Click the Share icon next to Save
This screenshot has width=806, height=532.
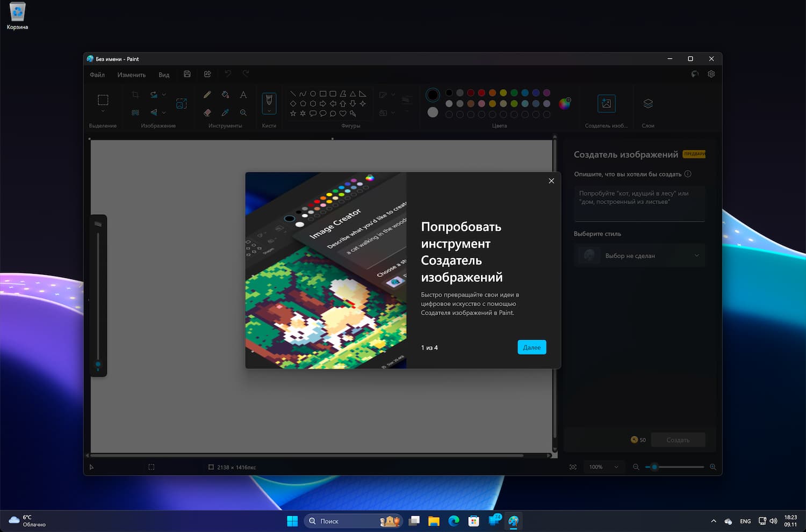click(x=207, y=74)
